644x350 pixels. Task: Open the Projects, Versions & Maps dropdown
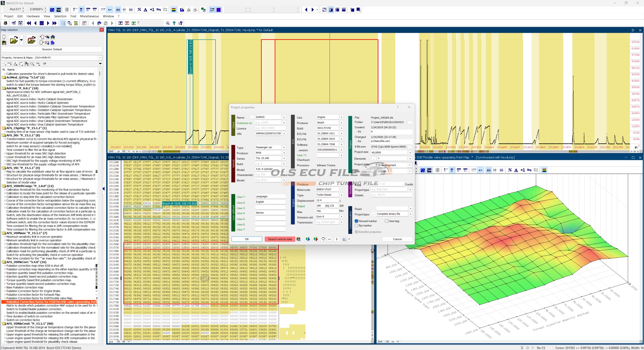[100, 58]
